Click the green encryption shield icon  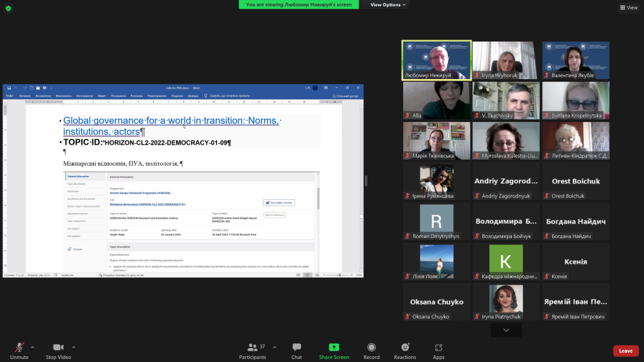(x=8, y=8)
